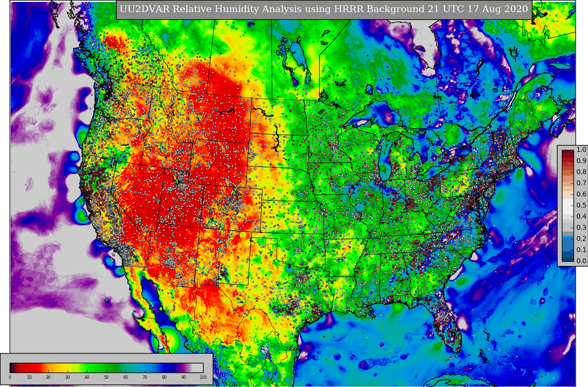Screen dimensions: 588x387
Task: Click the '30' tick on humidity colorbar
Action: (68, 377)
